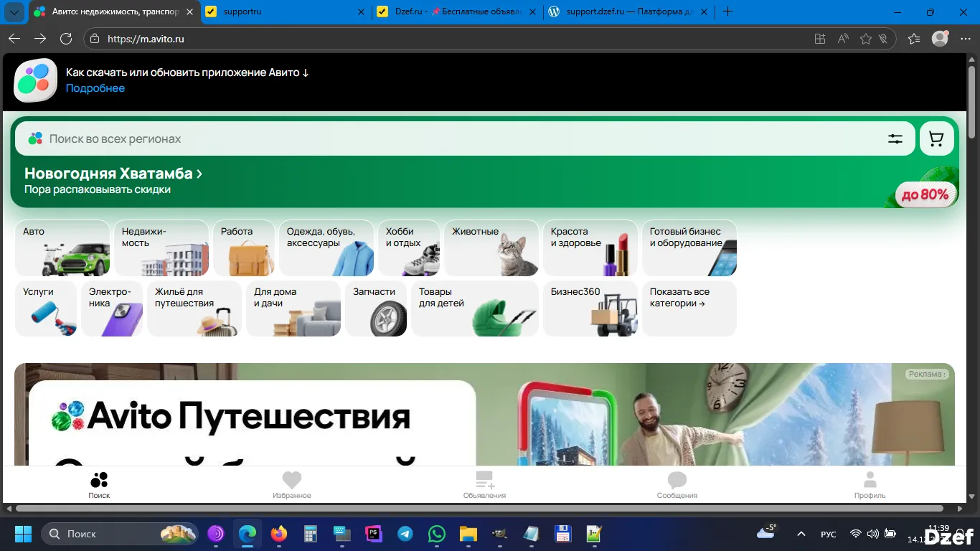Expand the browser settings three-dot menu
The image size is (980, 551).
tap(966, 39)
